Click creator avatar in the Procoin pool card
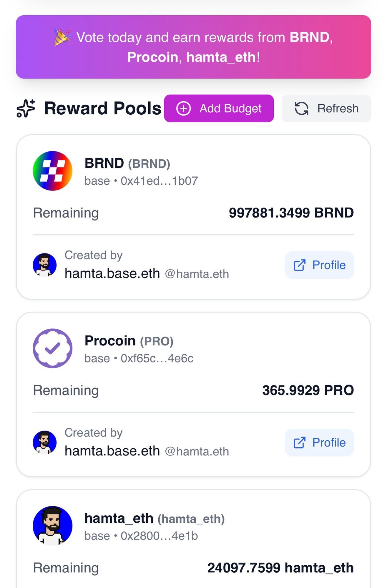This screenshot has width=387, height=588. (44, 442)
